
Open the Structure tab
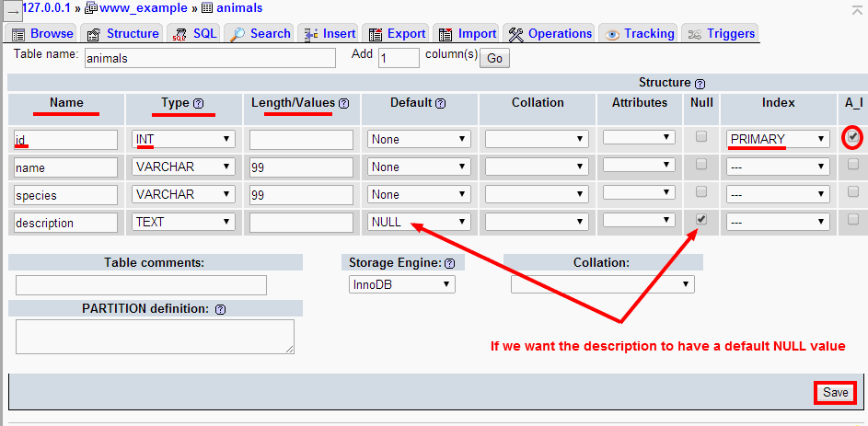point(122,33)
